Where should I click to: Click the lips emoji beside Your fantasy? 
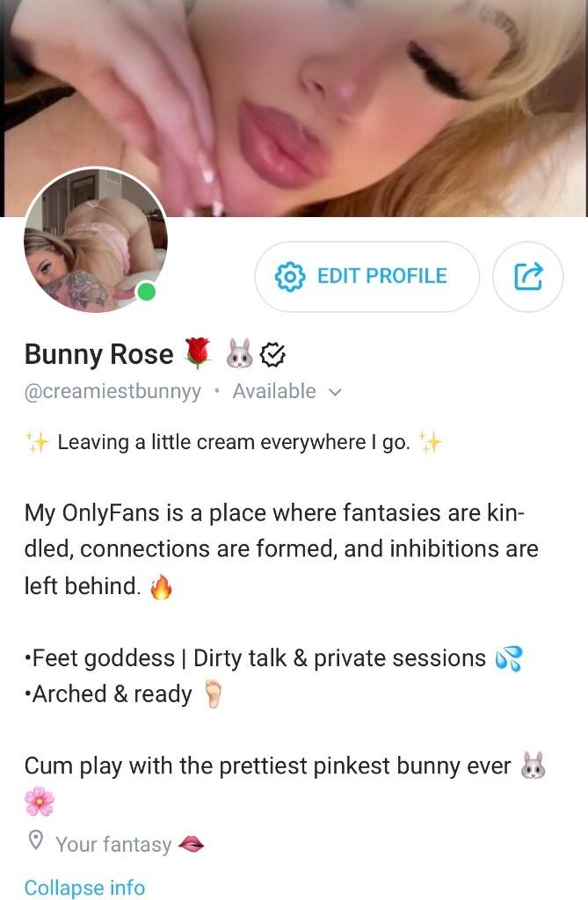click(192, 844)
